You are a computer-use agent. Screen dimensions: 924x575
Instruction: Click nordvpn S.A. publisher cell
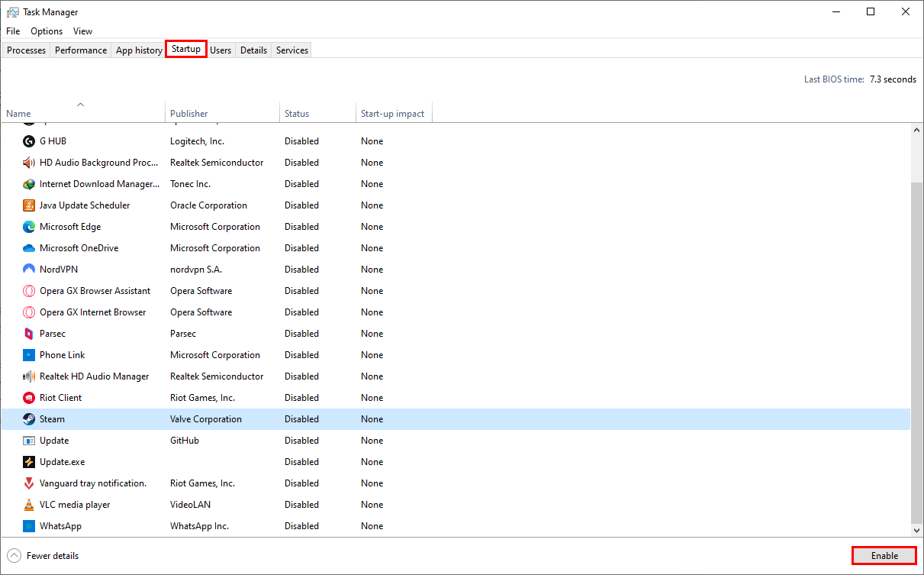click(x=196, y=270)
